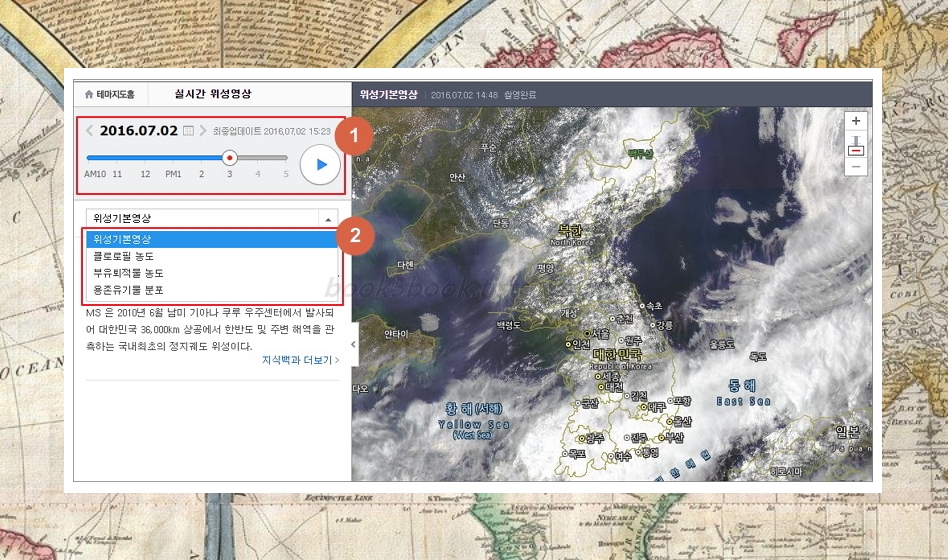This screenshot has width=948, height=560.
Task: Zoom out the map with minus button
Action: [855, 167]
